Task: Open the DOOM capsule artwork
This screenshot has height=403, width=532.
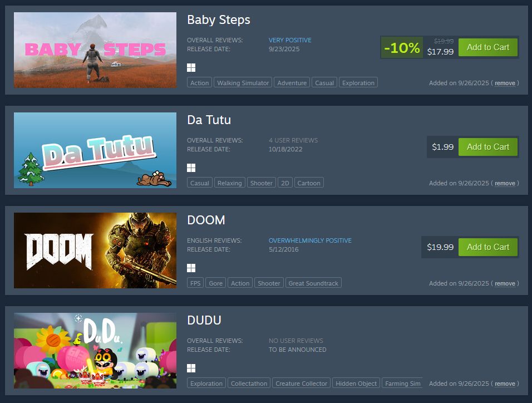Action: point(95,250)
